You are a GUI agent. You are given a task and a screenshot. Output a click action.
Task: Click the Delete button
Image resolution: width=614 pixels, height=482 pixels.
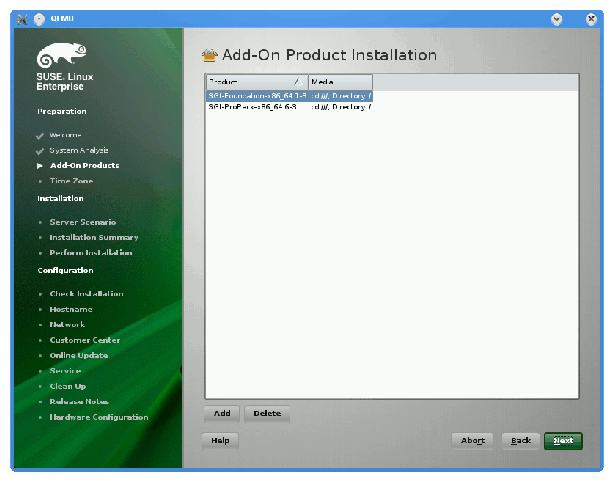(x=267, y=413)
